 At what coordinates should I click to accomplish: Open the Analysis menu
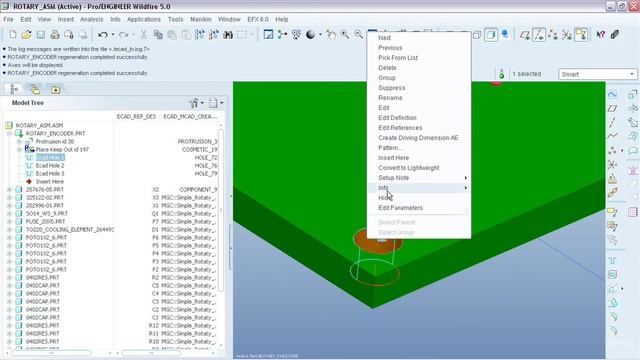click(91, 19)
